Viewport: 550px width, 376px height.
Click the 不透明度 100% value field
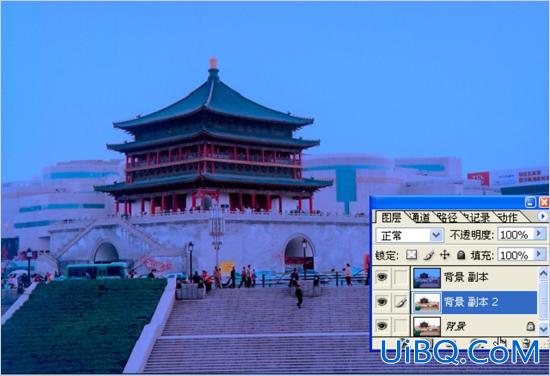click(x=515, y=234)
